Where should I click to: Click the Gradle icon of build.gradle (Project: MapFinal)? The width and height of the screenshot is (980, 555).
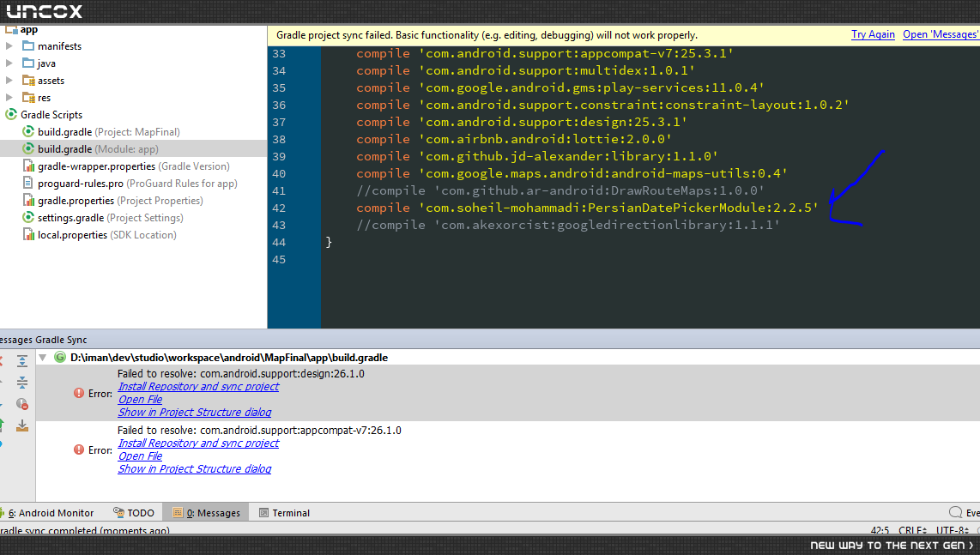pos(28,132)
